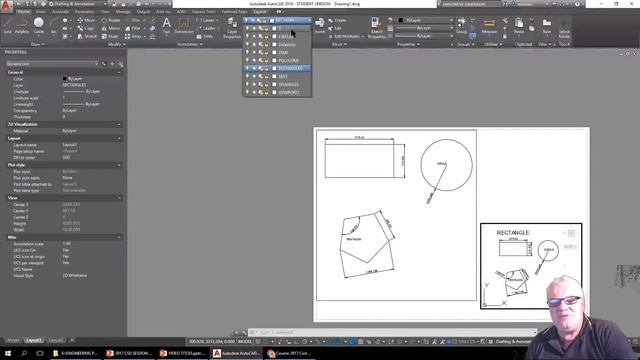Select the Dimension tool

coord(184,25)
